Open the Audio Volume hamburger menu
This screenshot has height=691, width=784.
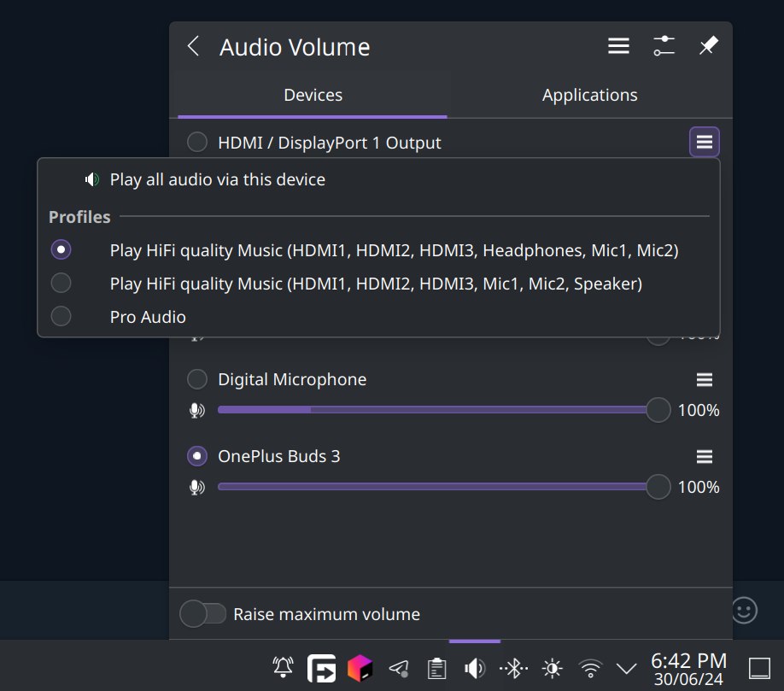tap(618, 46)
